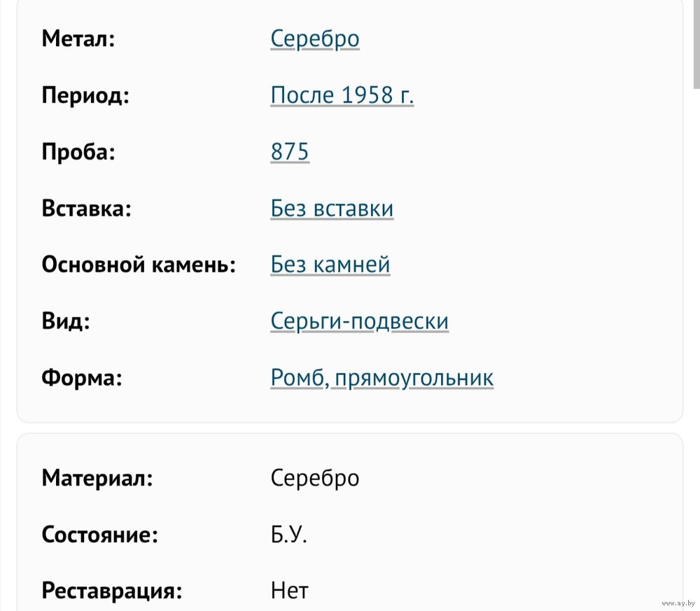Viewport: 700px width, 611px height.
Task: Follow the Без вставки link
Action: point(332,209)
